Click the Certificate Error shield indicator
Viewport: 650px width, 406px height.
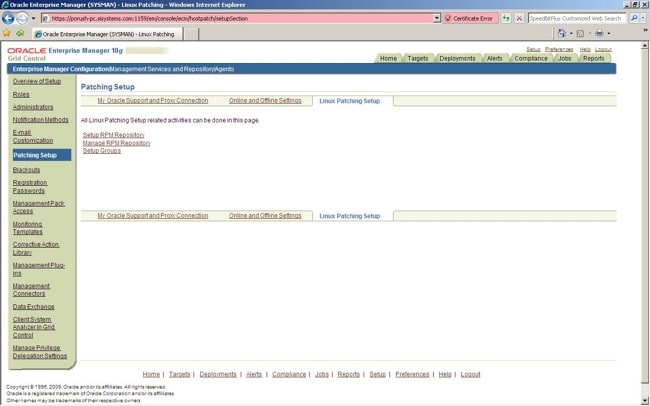pos(469,18)
